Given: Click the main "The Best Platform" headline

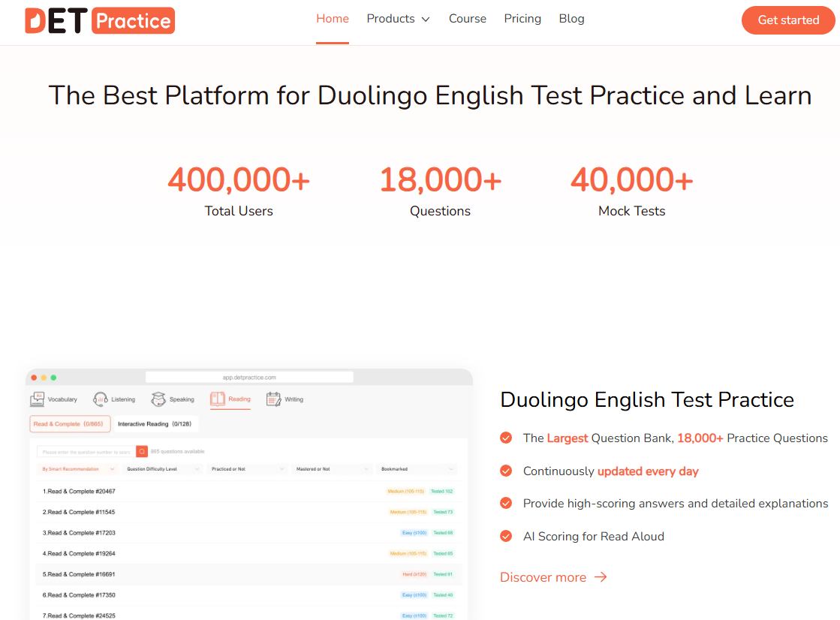Looking at the screenshot, I should pos(430,95).
